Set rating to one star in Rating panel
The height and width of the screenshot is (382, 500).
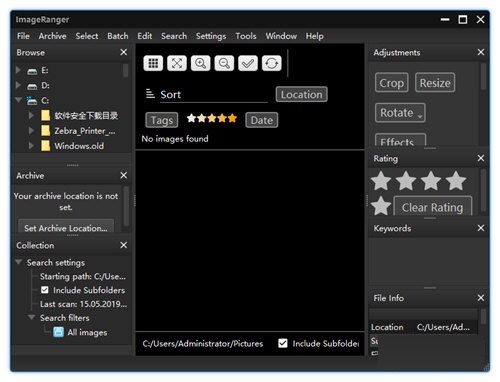click(x=381, y=181)
